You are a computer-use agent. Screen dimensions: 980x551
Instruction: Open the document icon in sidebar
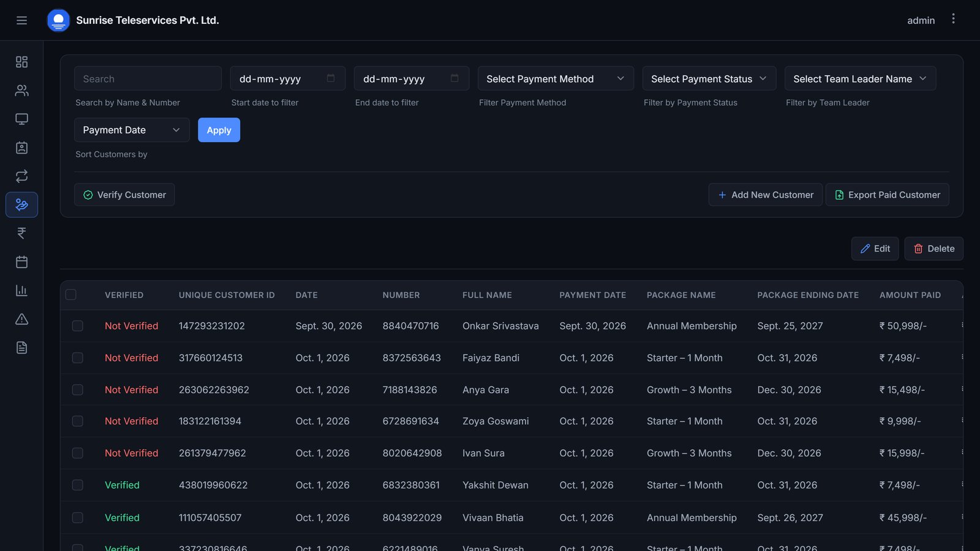(x=21, y=348)
